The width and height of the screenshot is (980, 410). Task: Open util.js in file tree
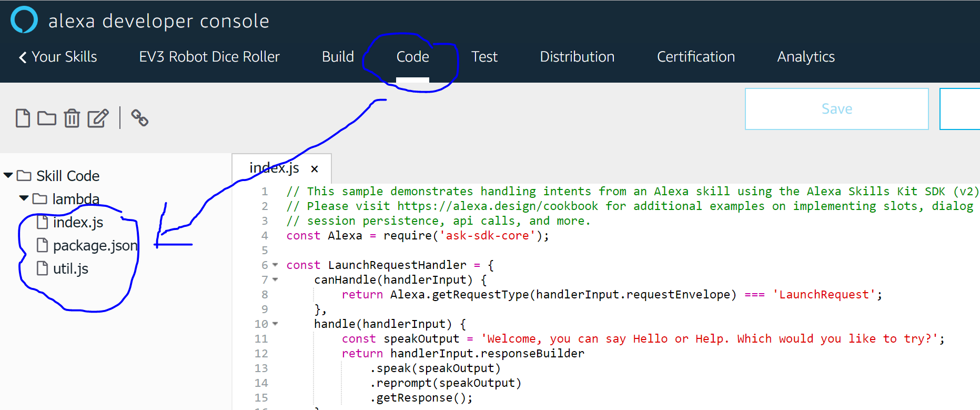(x=70, y=269)
